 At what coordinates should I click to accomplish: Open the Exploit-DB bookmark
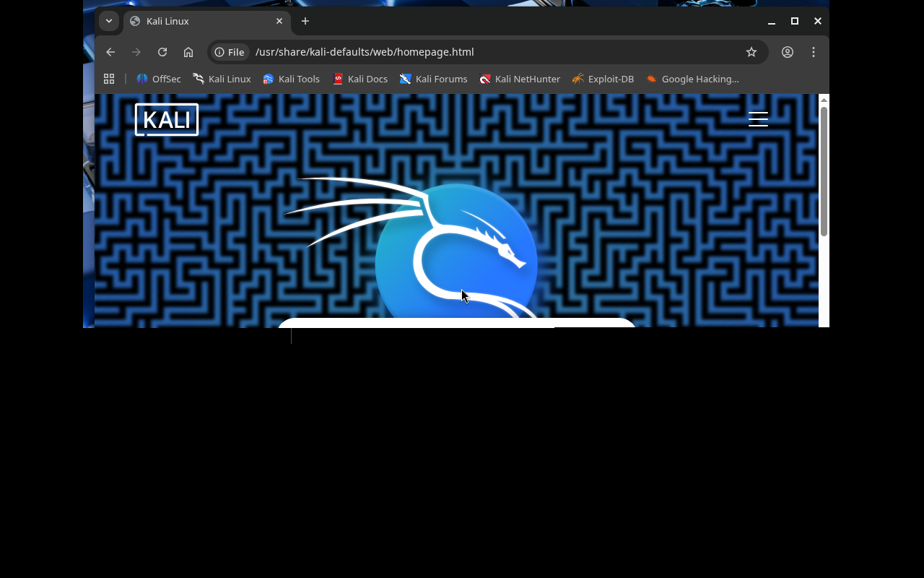tap(603, 79)
